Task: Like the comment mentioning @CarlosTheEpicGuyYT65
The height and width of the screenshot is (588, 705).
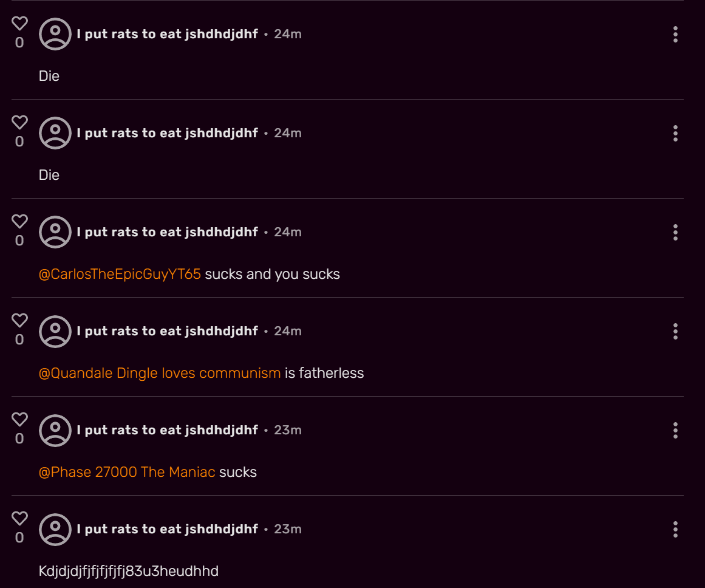Action: point(20,221)
